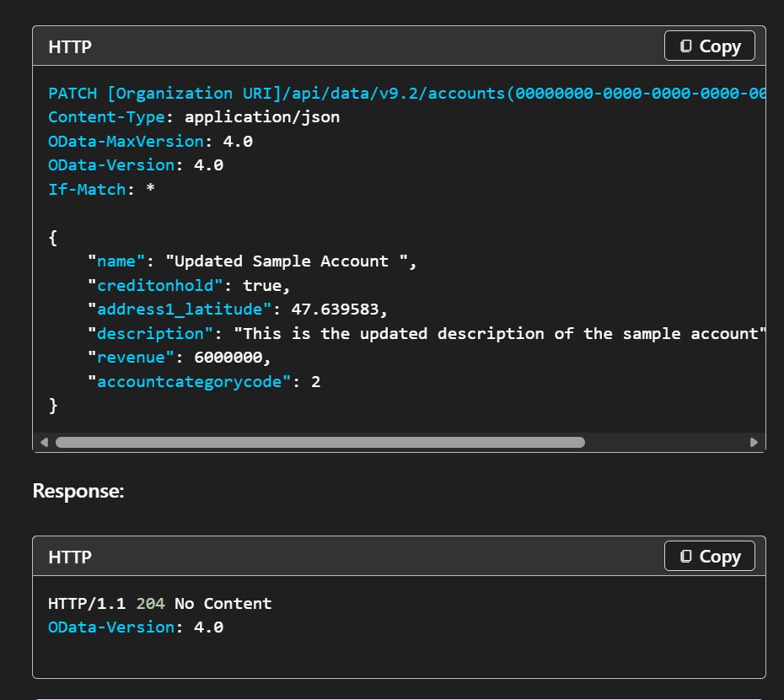784x700 pixels.
Task: Click the scroll-left arrow under the request code
Action: tap(44, 442)
